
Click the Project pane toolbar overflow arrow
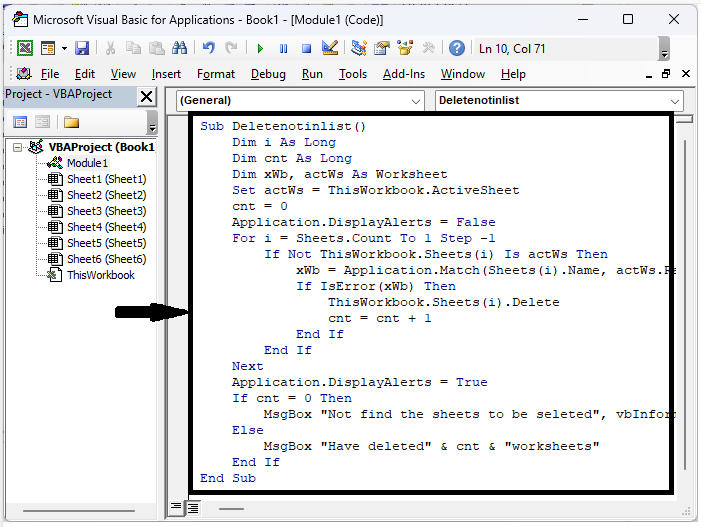[x=152, y=123]
